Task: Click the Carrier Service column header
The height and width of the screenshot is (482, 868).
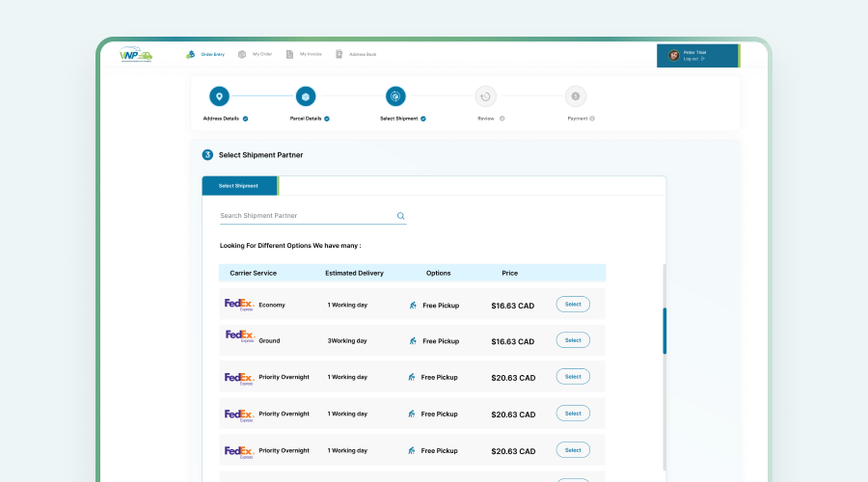Action: pos(253,274)
